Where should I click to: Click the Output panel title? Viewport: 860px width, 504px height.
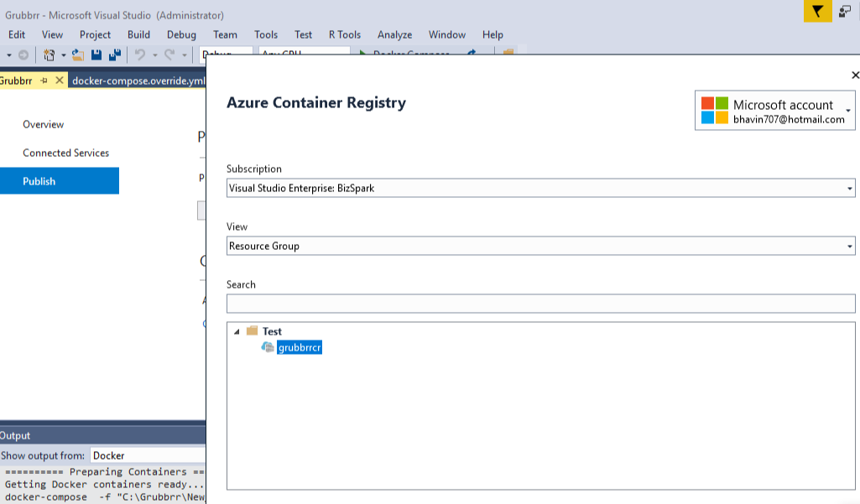tap(15, 435)
